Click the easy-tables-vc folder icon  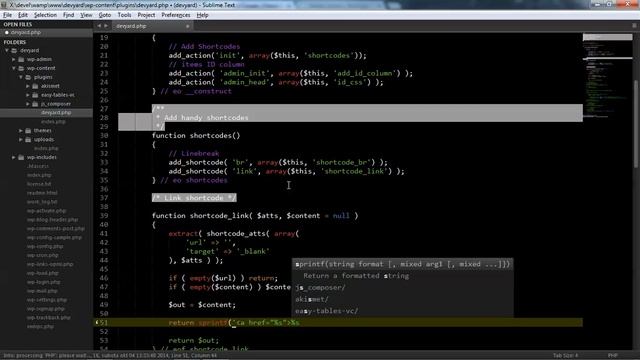[35, 95]
